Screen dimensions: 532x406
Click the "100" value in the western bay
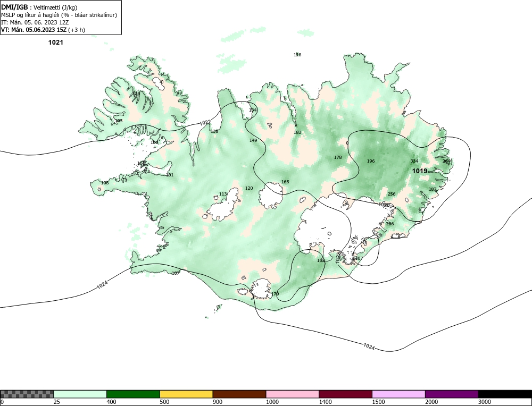pyautogui.click(x=154, y=142)
